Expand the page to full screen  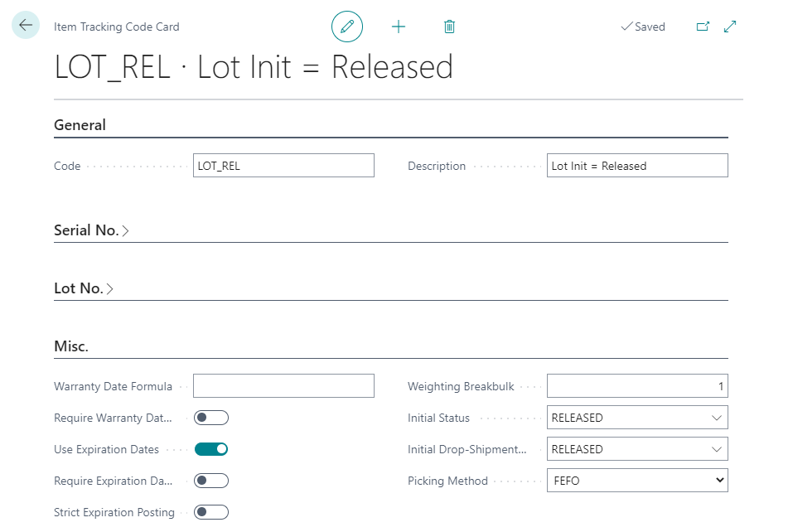[730, 27]
